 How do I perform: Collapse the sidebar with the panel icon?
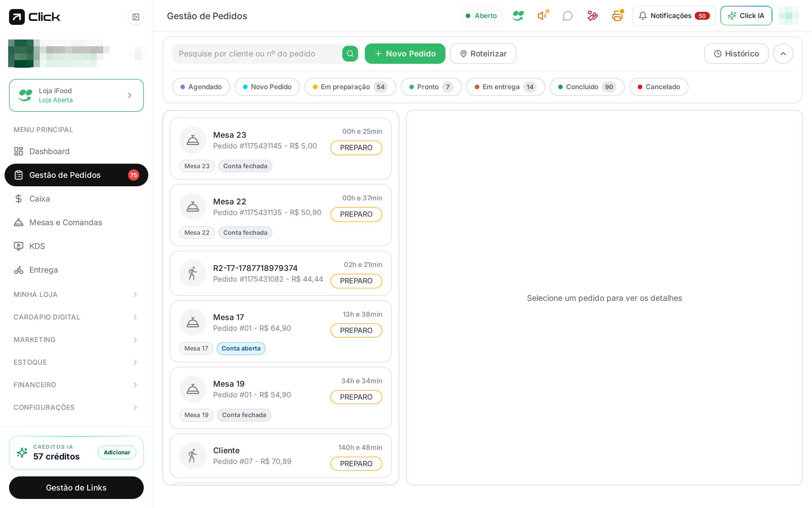point(136,17)
